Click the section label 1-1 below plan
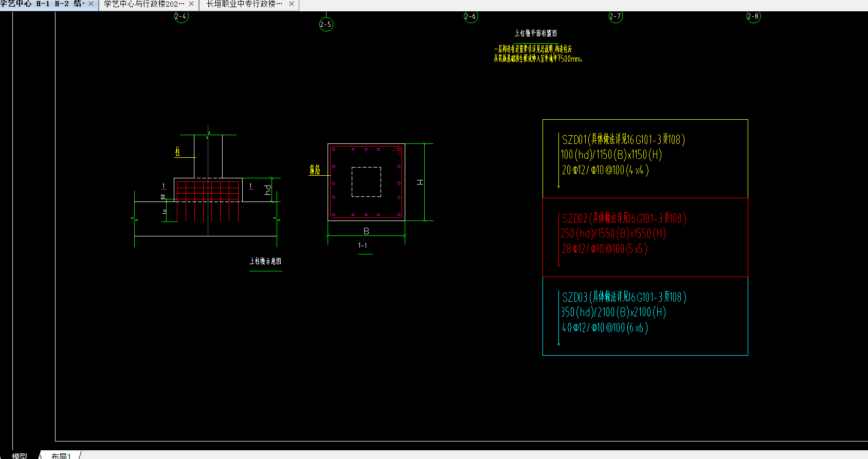The height and width of the screenshot is (459, 868). [363, 246]
